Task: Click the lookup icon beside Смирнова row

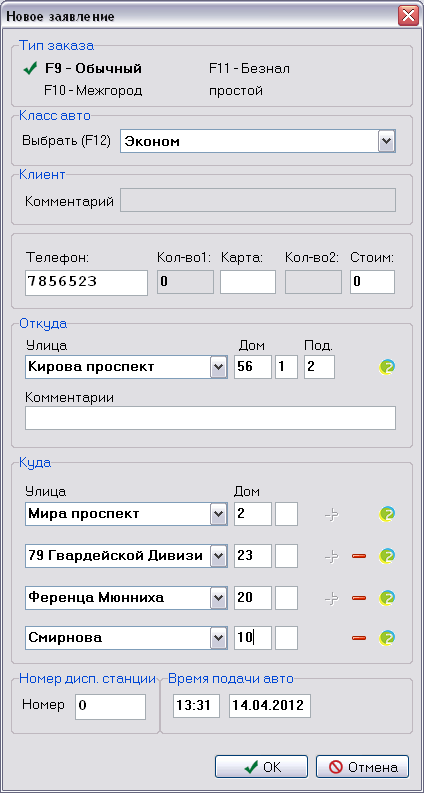Action: pyautogui.click(x=387, y=638)
